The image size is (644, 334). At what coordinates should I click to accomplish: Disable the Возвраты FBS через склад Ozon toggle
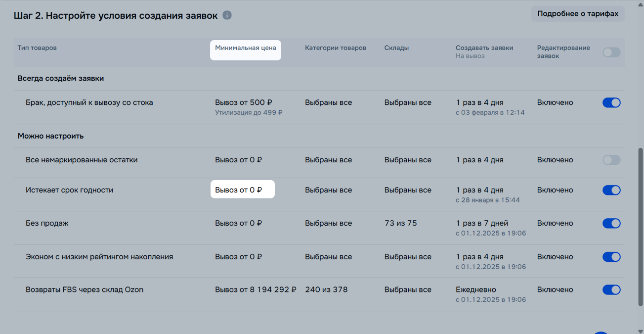click(611, 289)
